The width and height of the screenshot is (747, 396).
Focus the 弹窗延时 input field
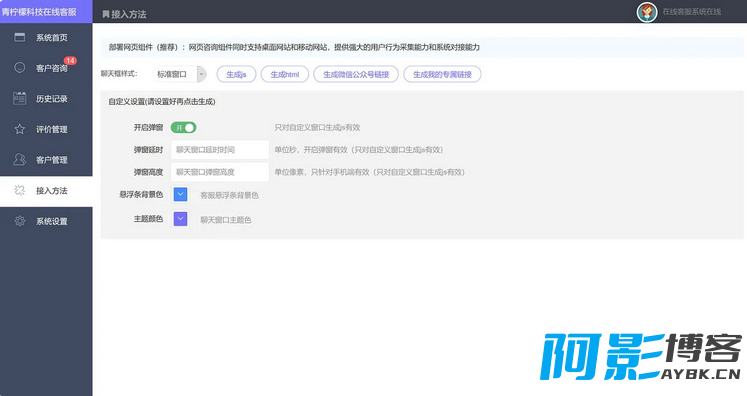pyautogui.click(x=220, y=150)
